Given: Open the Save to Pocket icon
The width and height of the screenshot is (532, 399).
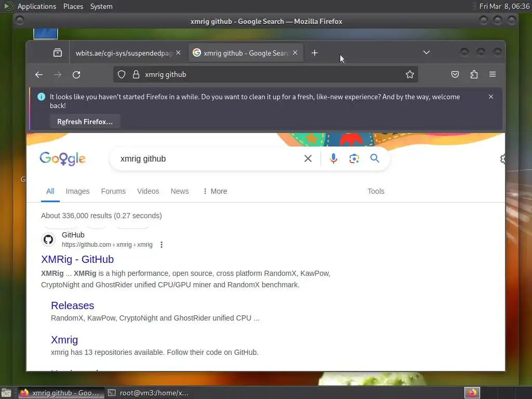Looking at the screenshot, I should point(455,75).
